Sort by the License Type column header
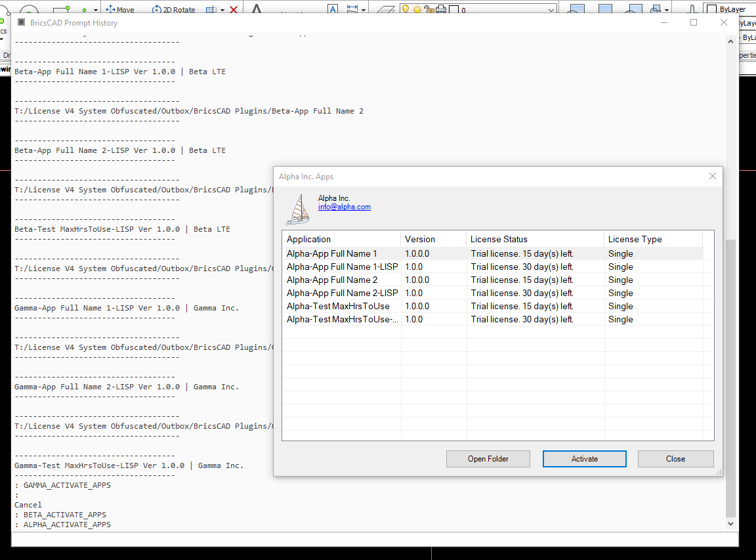756x560 pixels. pyautogui.click(x=654, y=239)
